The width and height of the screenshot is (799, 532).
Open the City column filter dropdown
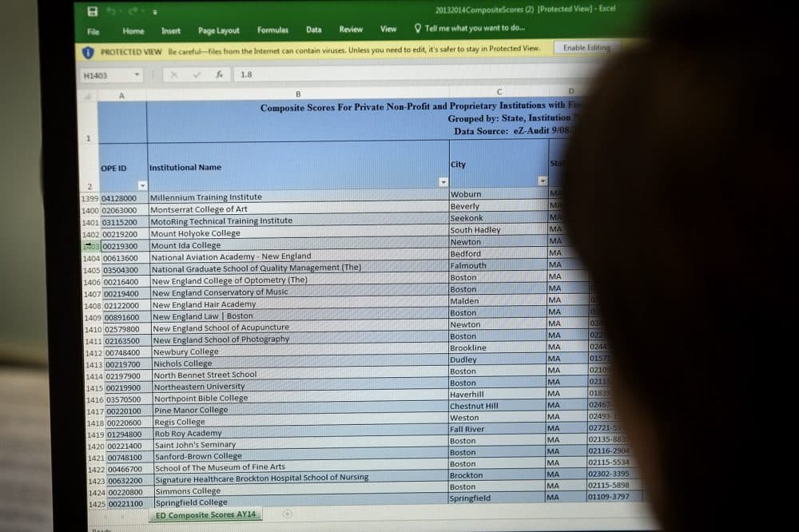(x=542, y=181)
